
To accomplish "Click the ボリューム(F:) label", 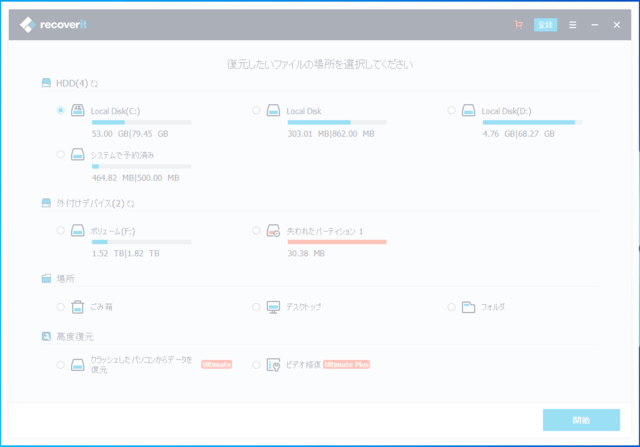I will (x=113, y=231).
